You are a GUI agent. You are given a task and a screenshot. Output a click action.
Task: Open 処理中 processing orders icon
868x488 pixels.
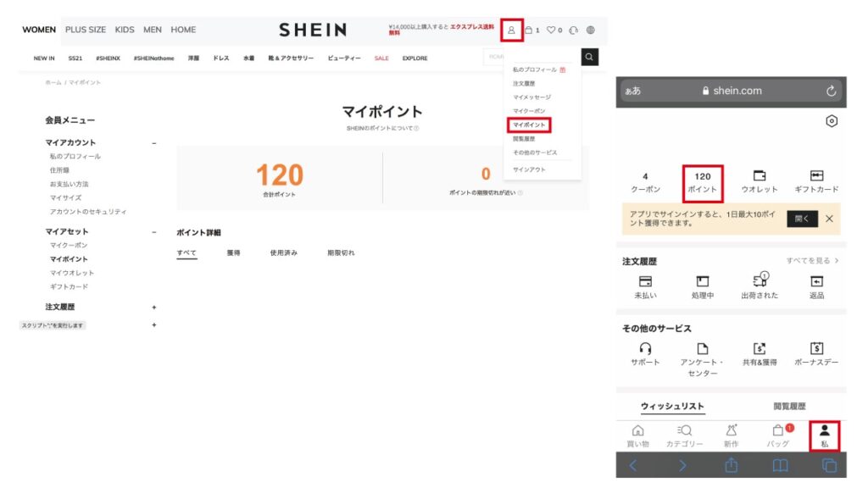pos(703,281)
